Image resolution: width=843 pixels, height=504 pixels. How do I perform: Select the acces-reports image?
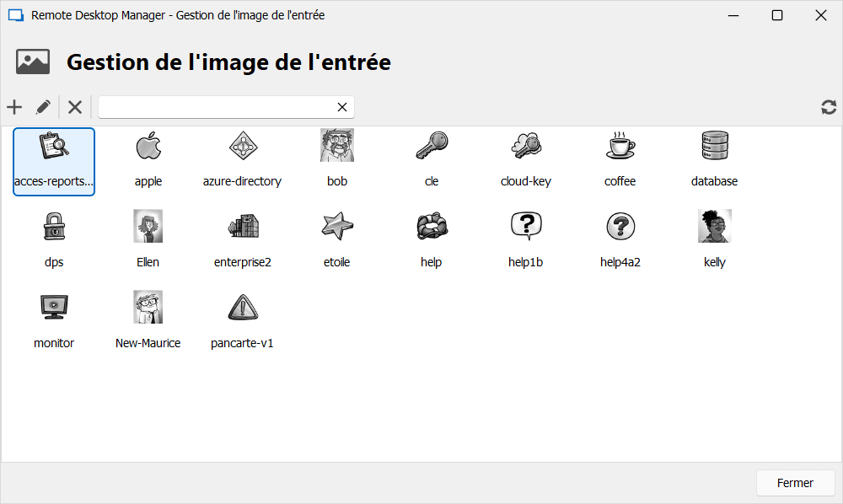tap(54, 161)
